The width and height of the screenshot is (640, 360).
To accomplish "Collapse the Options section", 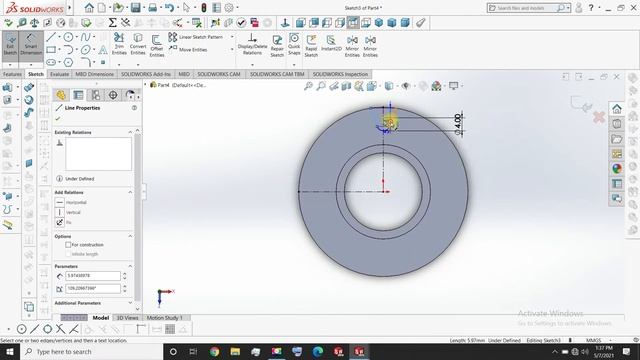I will 130,236.
